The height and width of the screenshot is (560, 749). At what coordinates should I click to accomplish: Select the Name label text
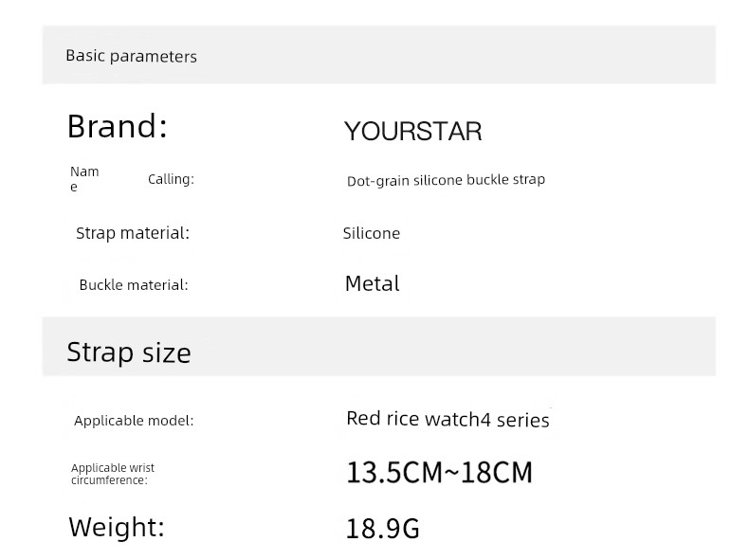click(84, 178)
